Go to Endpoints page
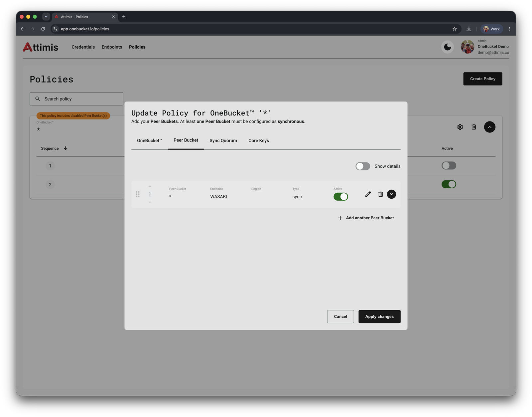This screenshot has height=417, width=532. (112, 47)
